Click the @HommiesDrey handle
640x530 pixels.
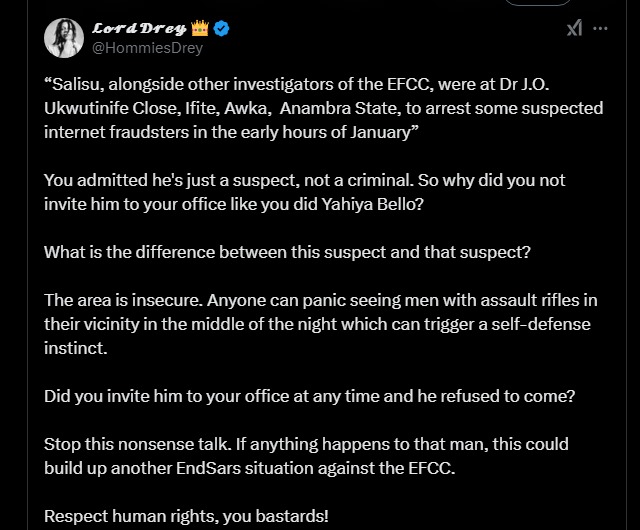point(147,48)
